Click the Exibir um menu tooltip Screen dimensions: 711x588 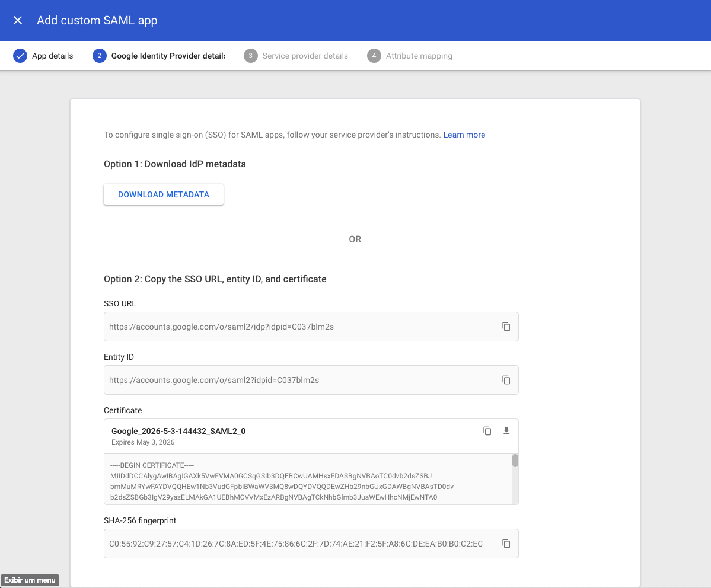click(30, 580)
